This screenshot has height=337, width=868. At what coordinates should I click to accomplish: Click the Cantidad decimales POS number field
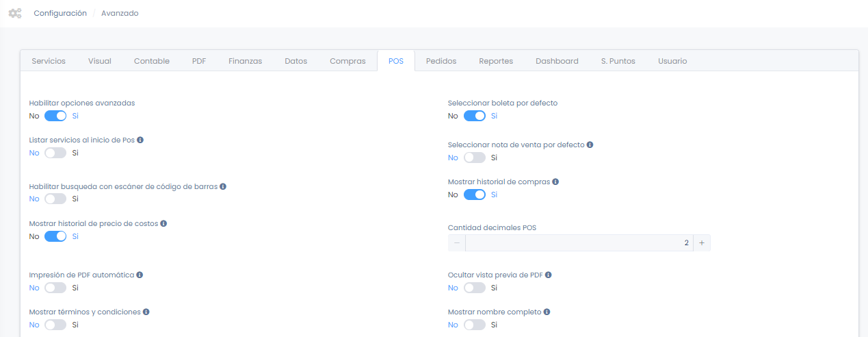click(579, 243)
